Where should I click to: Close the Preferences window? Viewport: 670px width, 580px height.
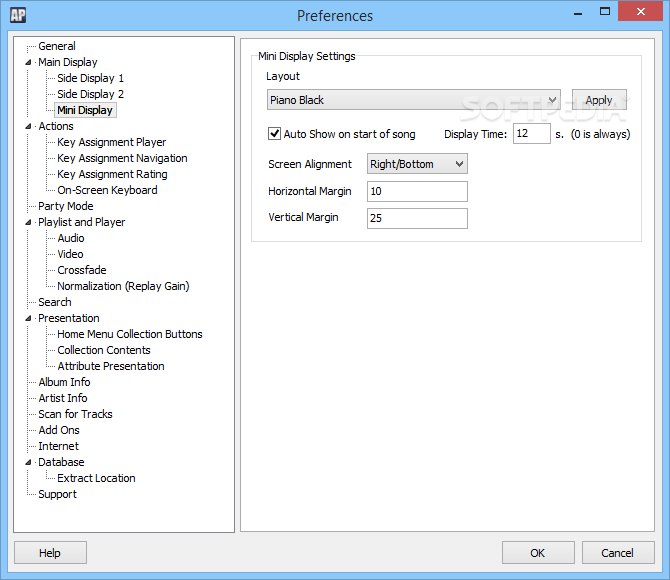coord(640,12)
